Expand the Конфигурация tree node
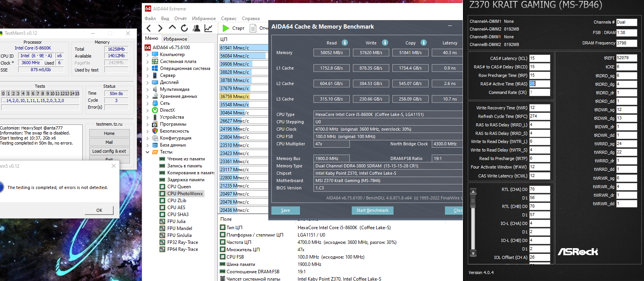Screen dimensions: 644x281 [x=147, y=138]
